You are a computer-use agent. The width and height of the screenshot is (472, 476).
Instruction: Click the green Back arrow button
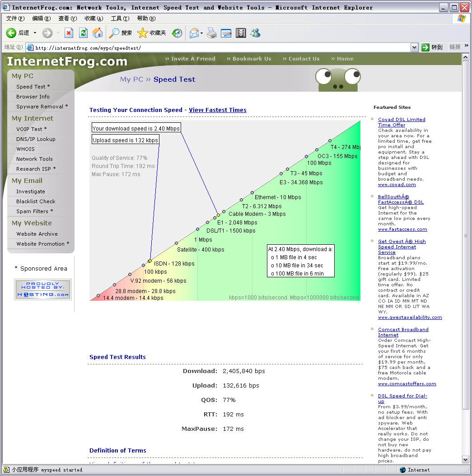click(11, 33)
